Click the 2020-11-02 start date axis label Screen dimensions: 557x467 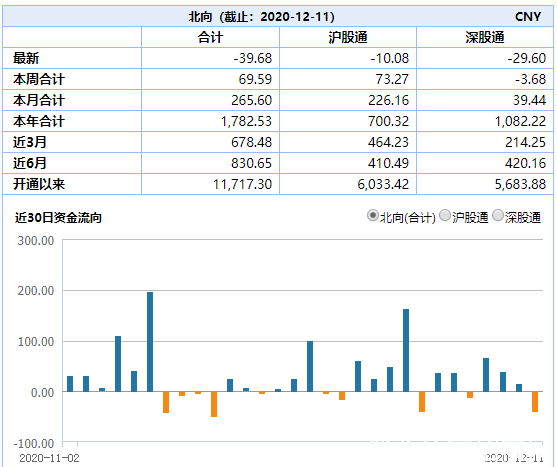point(49,458)
